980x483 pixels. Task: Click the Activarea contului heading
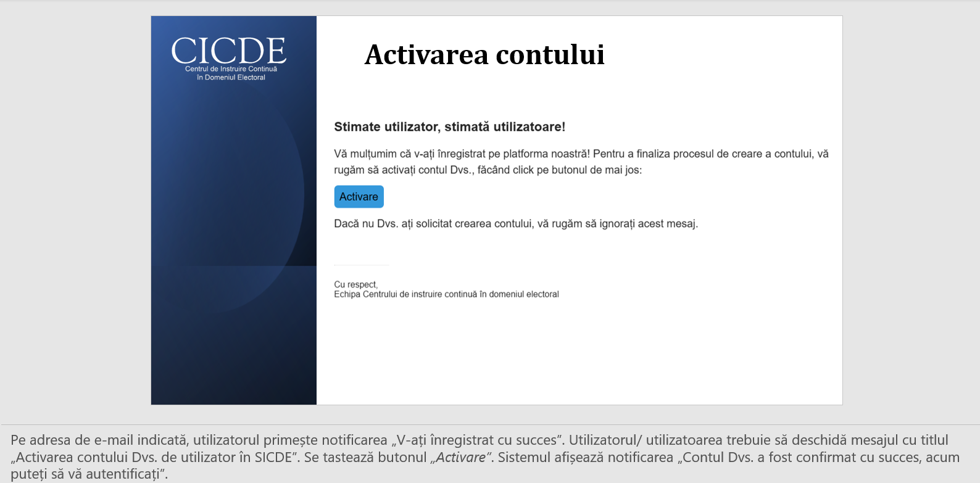484,55
